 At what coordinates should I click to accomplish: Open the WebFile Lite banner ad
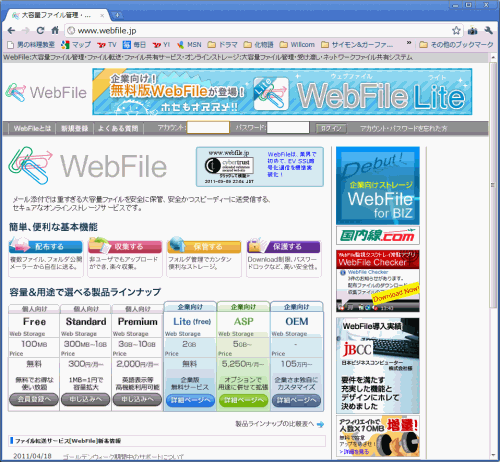[x=282, y=92]
